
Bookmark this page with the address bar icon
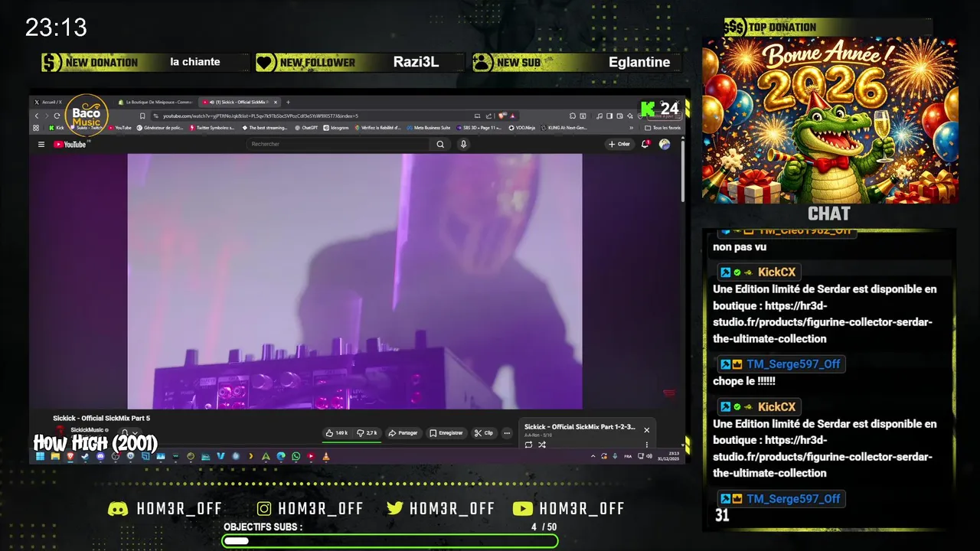(142, 116)
